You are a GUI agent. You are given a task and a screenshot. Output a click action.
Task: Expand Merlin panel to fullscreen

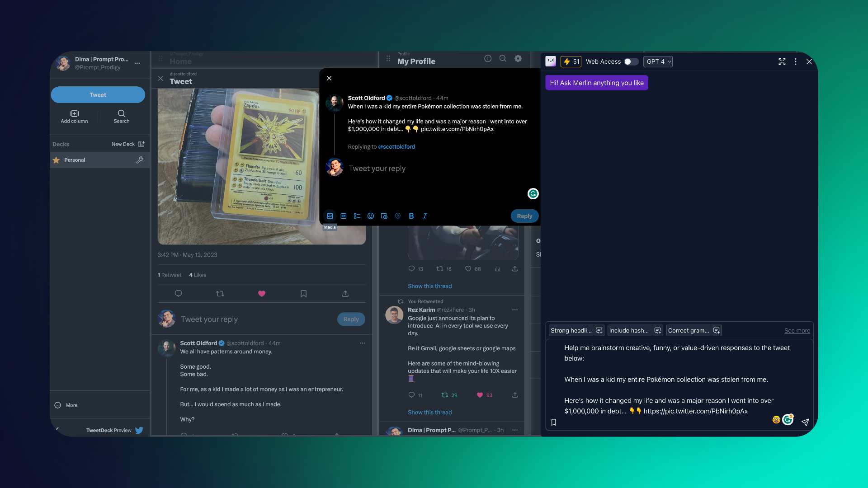tap(782, 61)
